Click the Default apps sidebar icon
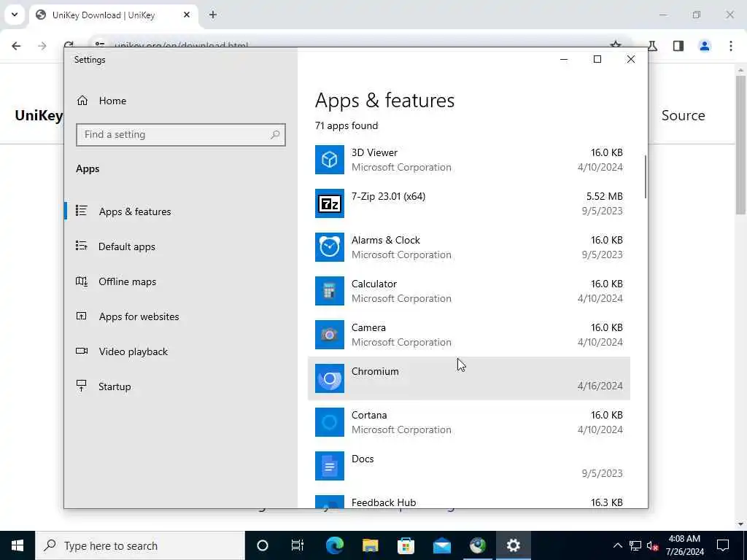 pos(82,246)
